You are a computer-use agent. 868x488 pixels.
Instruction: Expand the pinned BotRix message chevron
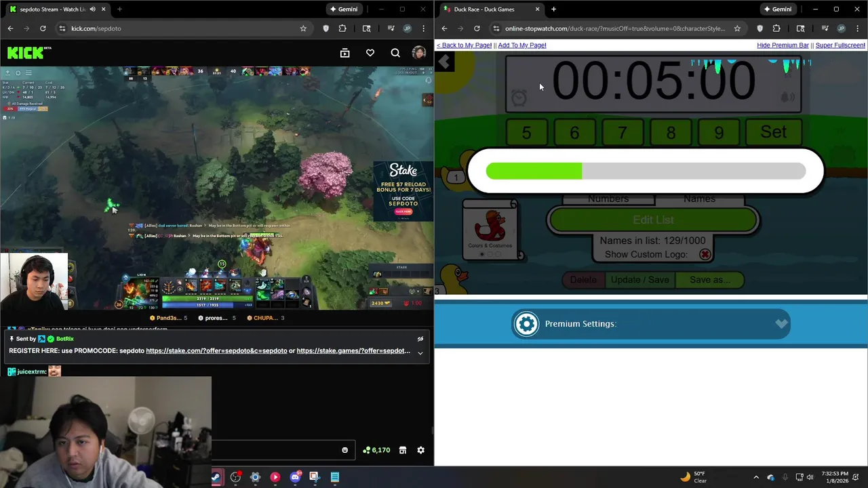(420, 352)
